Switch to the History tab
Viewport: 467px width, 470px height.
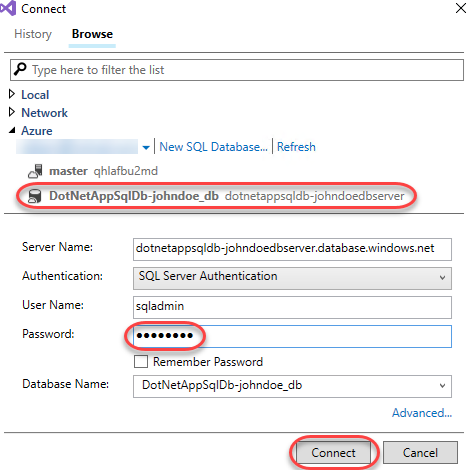tap(33, 34)
